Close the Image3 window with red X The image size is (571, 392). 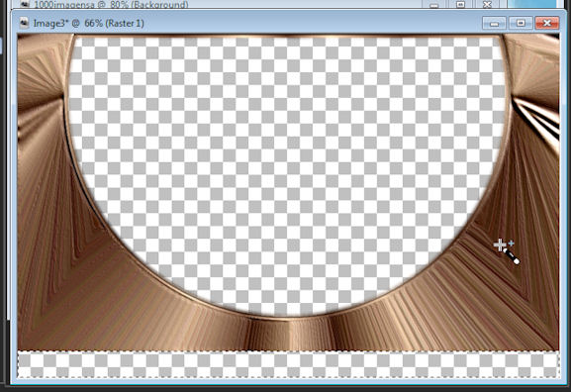547,23
